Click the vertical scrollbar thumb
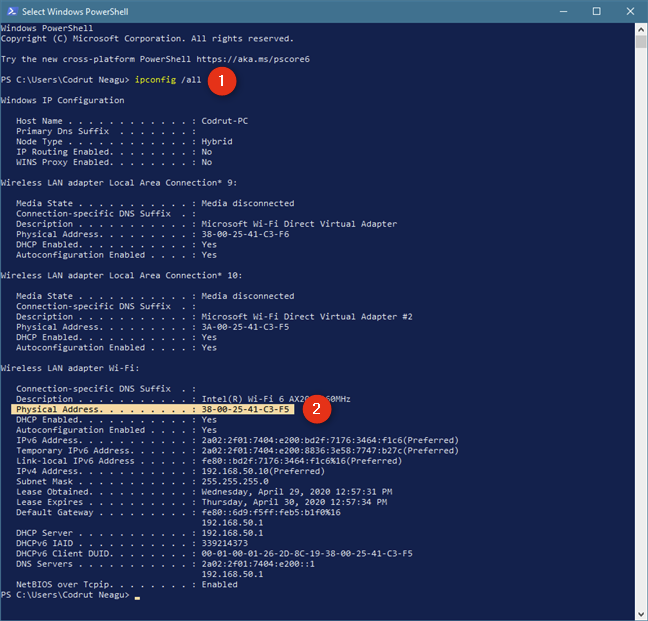The height and width of the screenshot is (621, 648). coord(641,42)
